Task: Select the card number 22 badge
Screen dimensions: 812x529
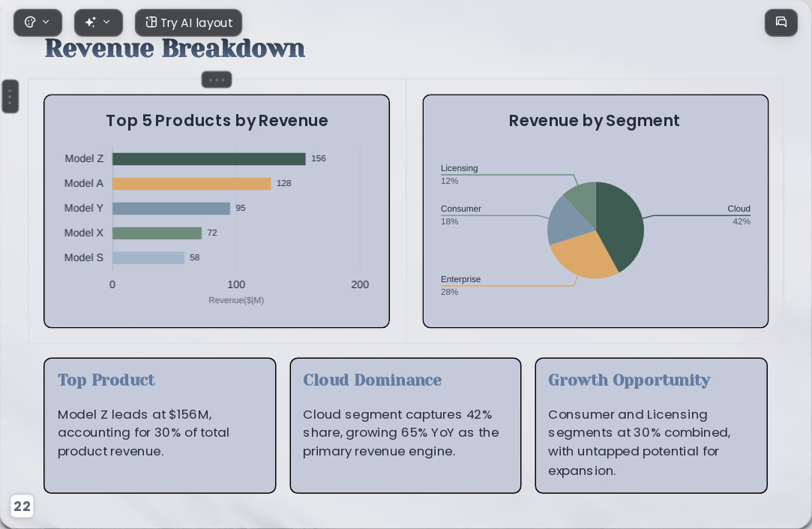Action: coord(22,506)
